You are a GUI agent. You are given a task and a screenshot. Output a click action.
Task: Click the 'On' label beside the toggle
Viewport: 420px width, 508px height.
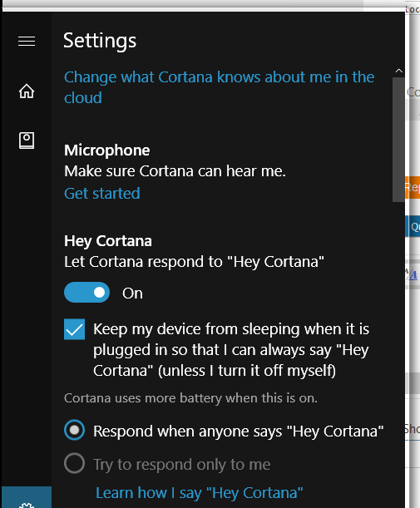(132, 293)
